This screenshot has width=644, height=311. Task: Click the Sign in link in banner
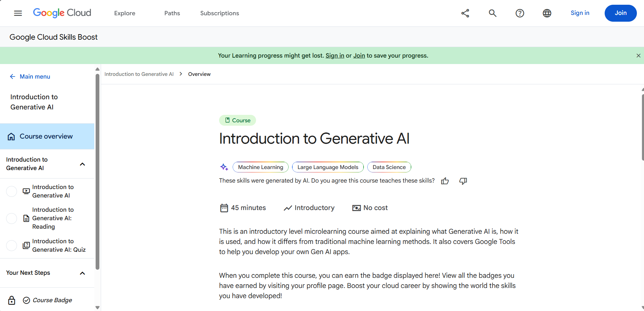[335, 56]
